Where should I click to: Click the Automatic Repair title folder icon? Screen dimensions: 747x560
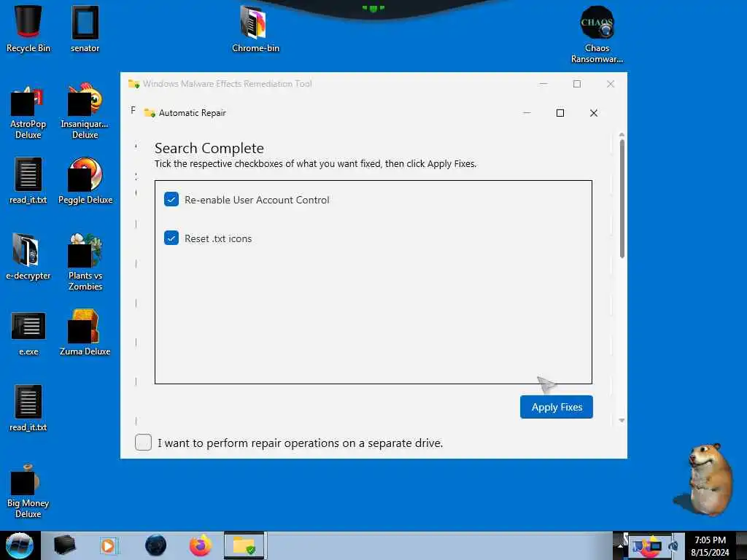coord(150,113)
